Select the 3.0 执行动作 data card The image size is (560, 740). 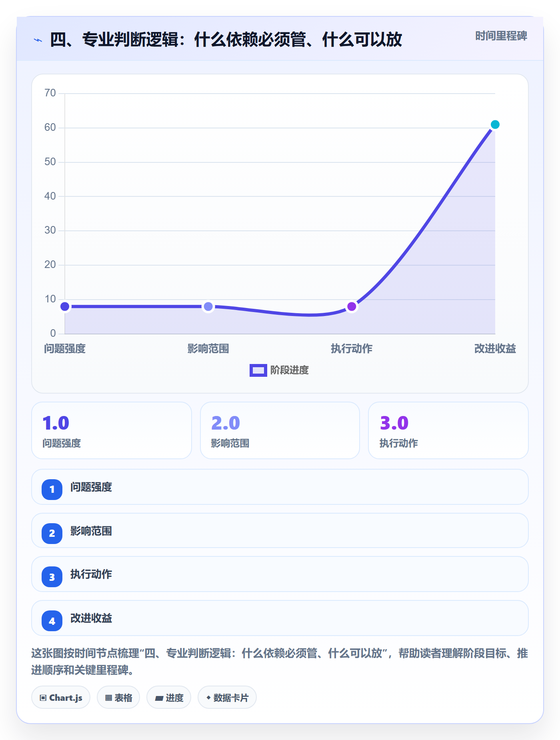(448, 430)
